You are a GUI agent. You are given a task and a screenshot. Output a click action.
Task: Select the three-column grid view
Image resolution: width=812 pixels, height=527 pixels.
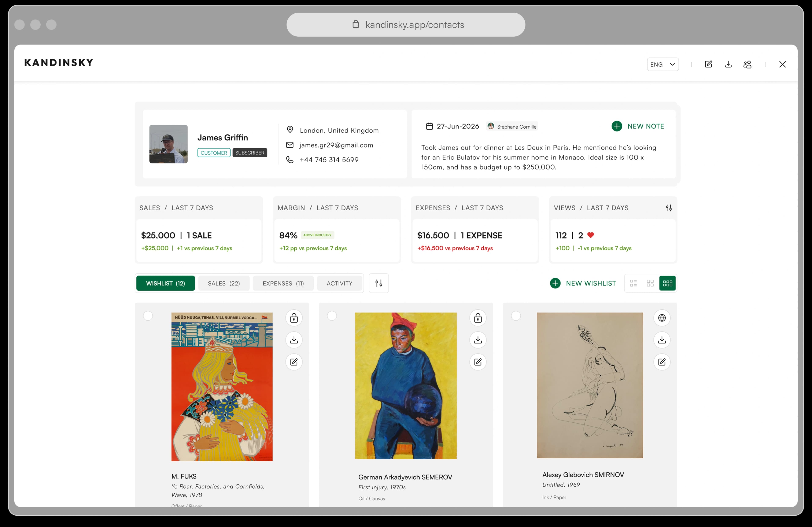(x=667, y=283)
